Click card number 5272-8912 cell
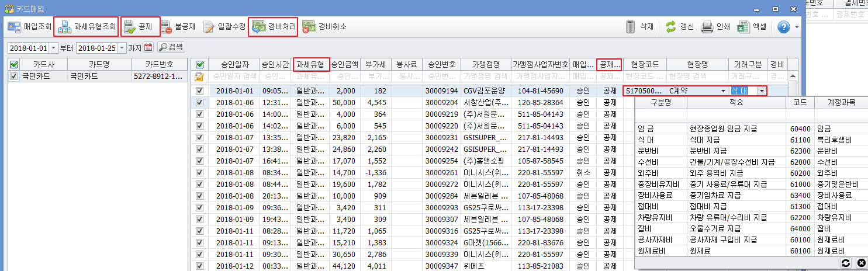The height and width of the screenshot is (271, 868). click(158, 76)
